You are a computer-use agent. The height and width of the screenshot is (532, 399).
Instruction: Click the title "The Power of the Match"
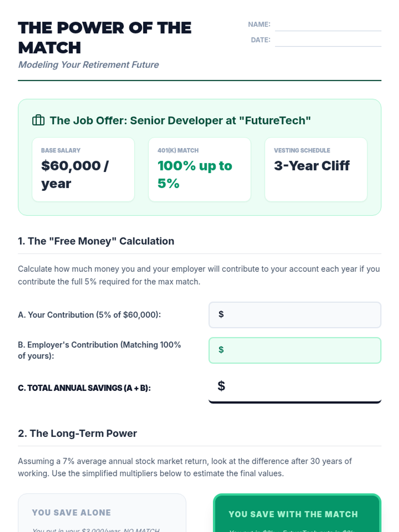pos(104,38)
